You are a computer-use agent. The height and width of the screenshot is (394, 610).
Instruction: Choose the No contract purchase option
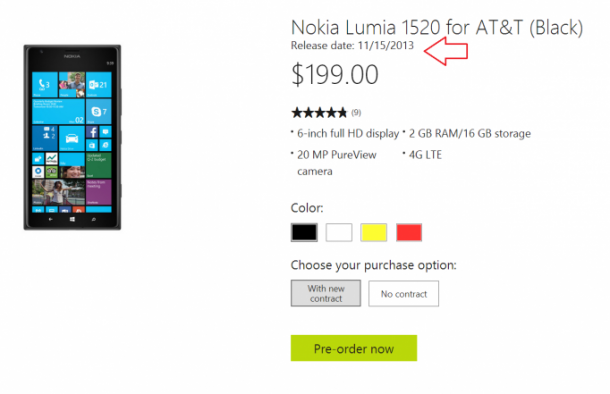click(403, 294)
